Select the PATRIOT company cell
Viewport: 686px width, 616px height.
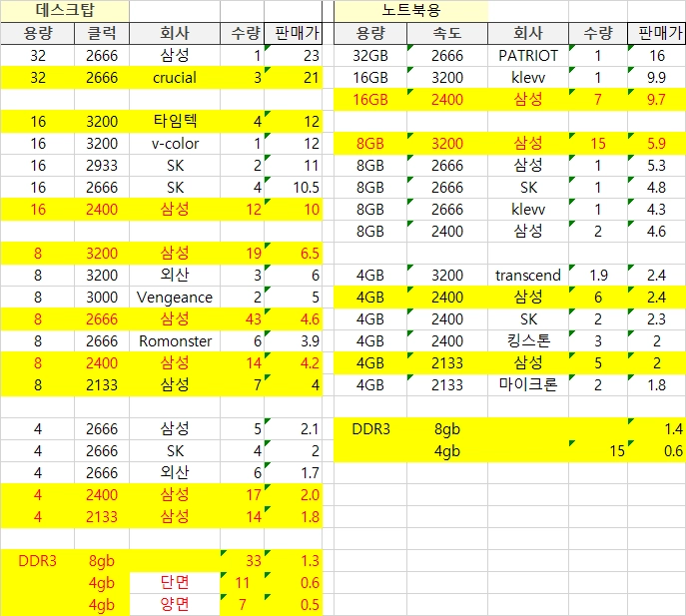[x=528, y=56]
